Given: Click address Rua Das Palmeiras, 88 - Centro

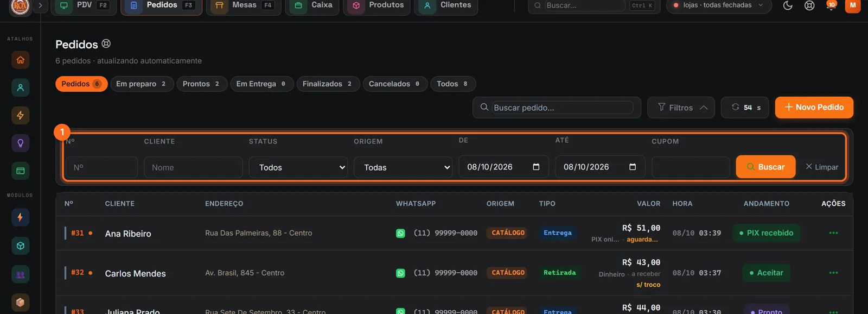Looking at the screenshot, I should [x=258, y=233].
